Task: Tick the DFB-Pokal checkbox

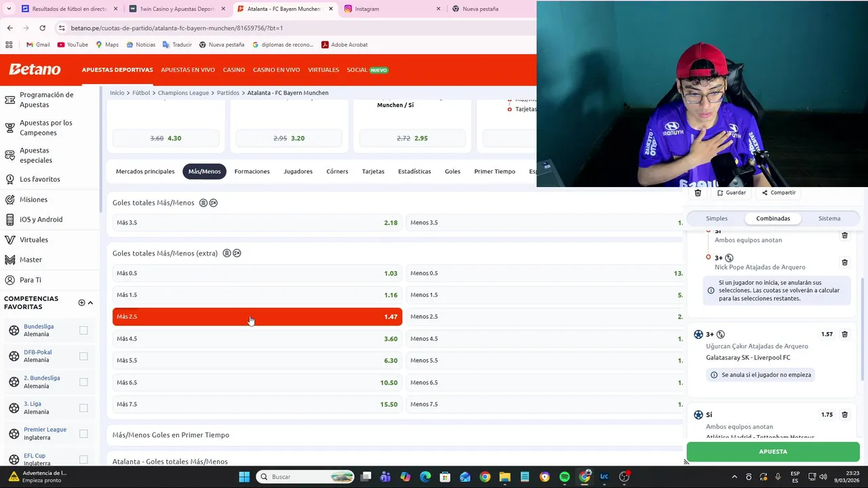Action: point(83,356)
